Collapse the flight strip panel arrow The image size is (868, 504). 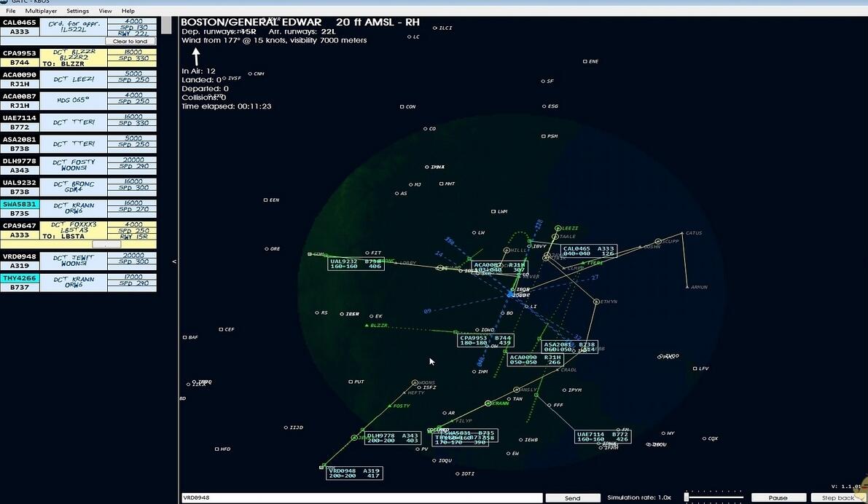[173, 261]
